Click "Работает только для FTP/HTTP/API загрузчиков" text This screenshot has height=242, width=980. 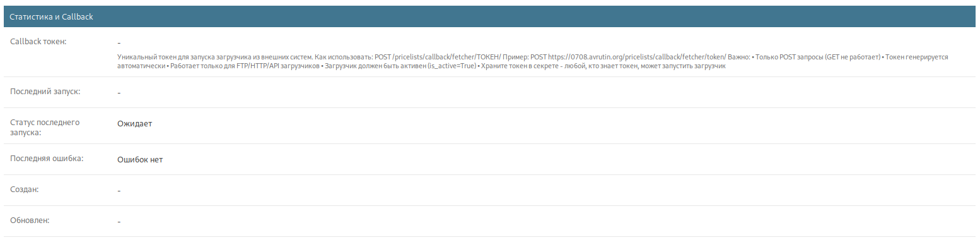(x=245, y=66)
